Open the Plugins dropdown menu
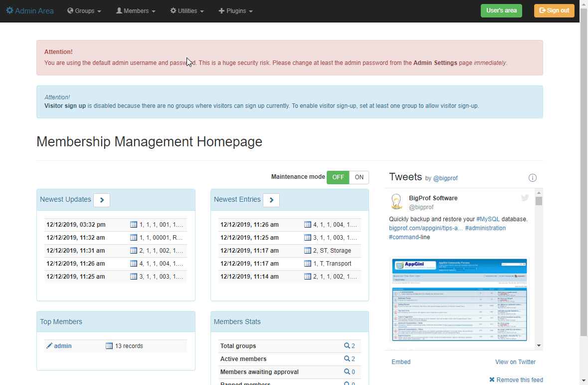Viewport: 588px width, 385px height. pyautogui.click(x=235, y=11)
